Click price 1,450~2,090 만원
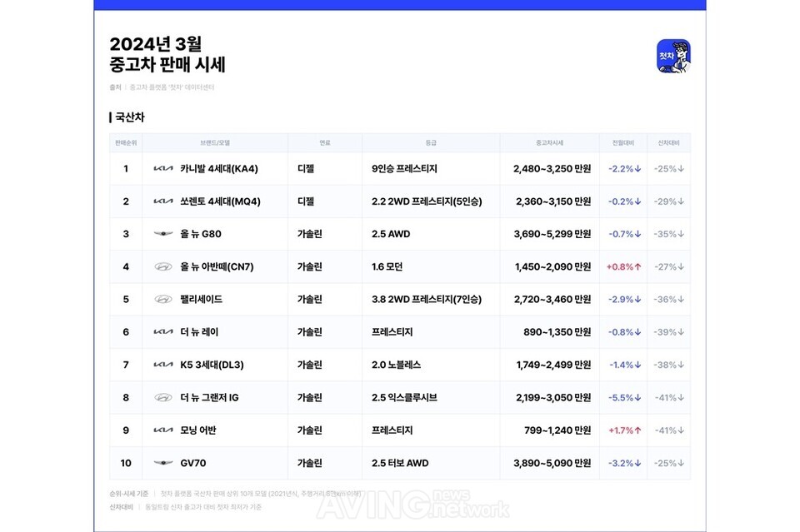 coord(553,266)
